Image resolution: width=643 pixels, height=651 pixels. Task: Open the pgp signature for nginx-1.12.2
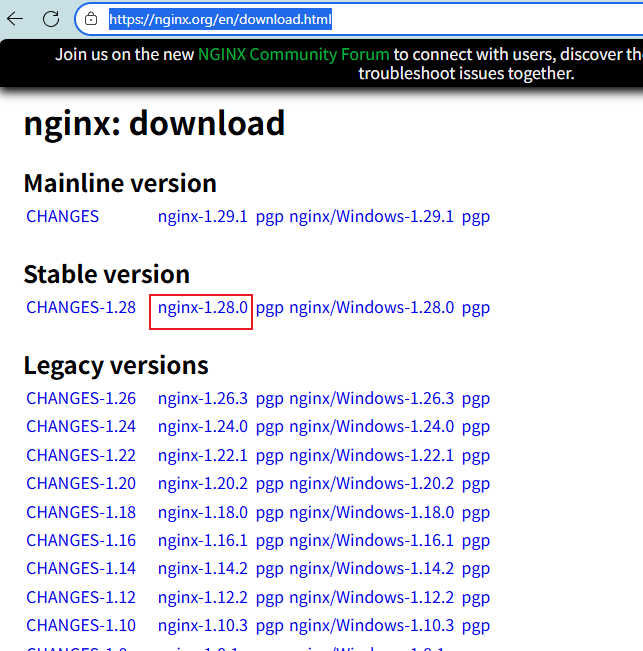(269, 598)
